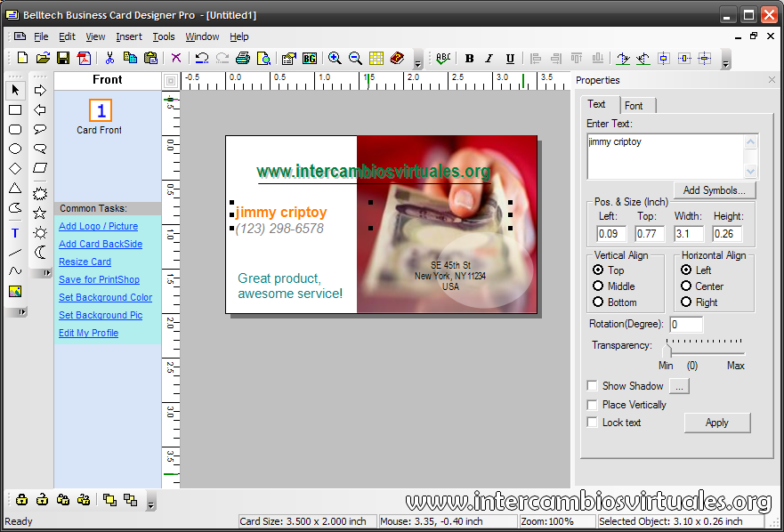Select the right arrow shape
The width and height of the screenshot is (784, 532).
(40, 90)
